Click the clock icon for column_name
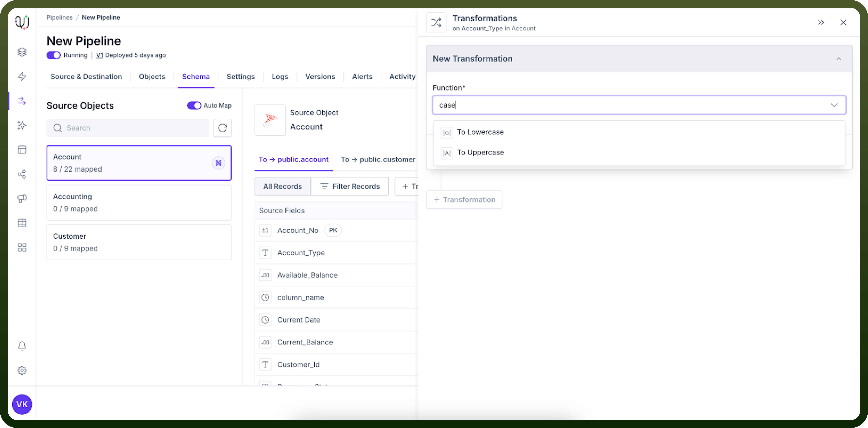The width and height of the screenshot is (868, 428). (x=265, y=298)
